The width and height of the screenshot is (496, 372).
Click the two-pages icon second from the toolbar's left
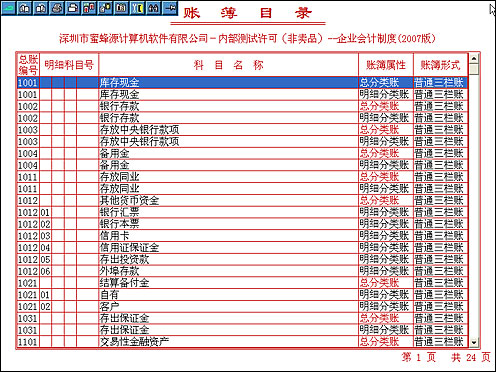25,8
